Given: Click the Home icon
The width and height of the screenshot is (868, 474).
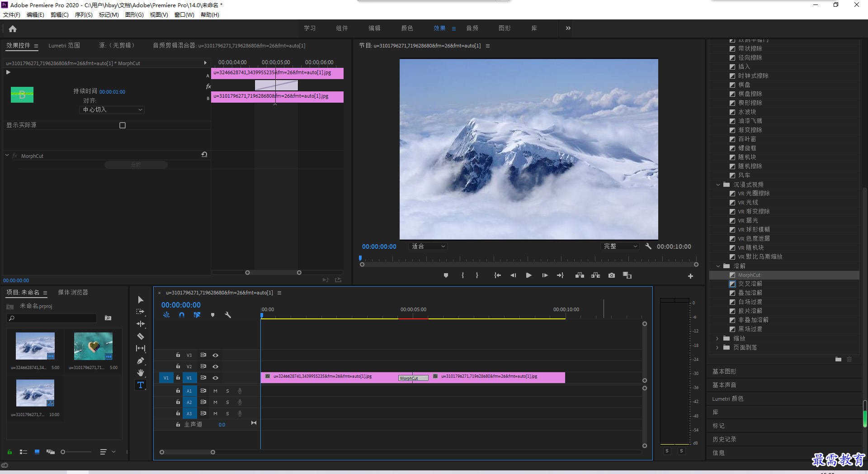Looking at the screenshot, I should pyautogui.click(x=13, y=28).
